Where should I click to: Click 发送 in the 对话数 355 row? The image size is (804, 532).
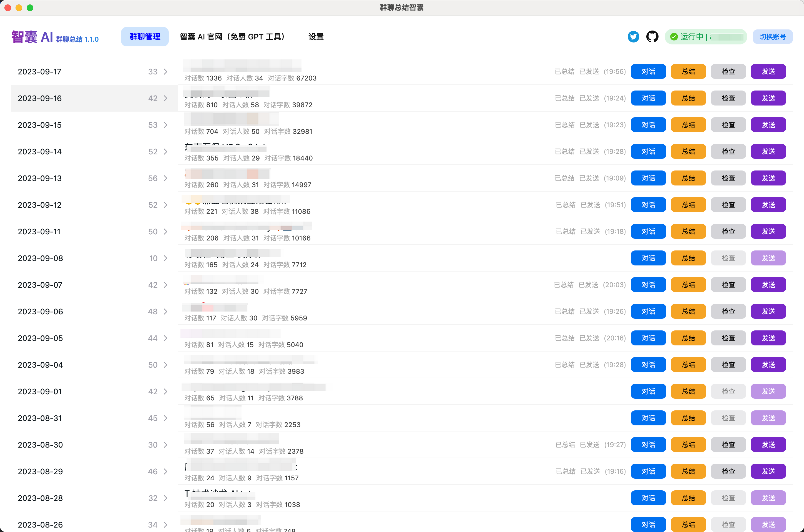click(768, 152)
